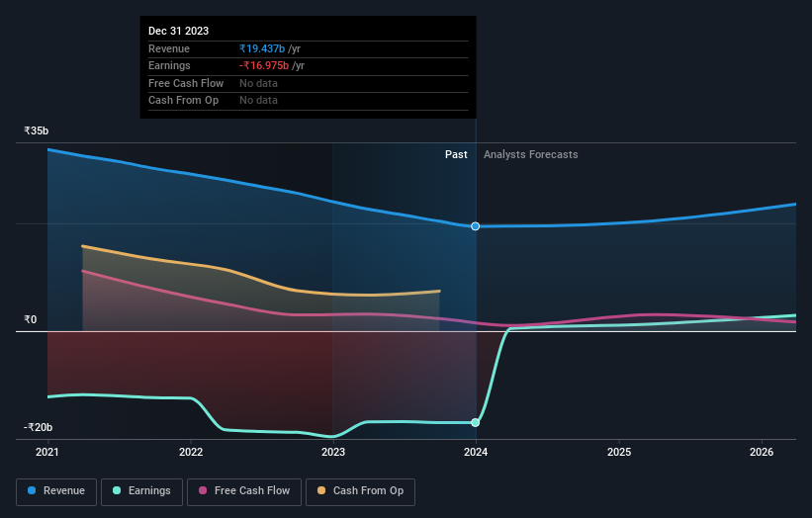
Task: Click the Analysts Forecasts label
Action: tap(531, 155)
